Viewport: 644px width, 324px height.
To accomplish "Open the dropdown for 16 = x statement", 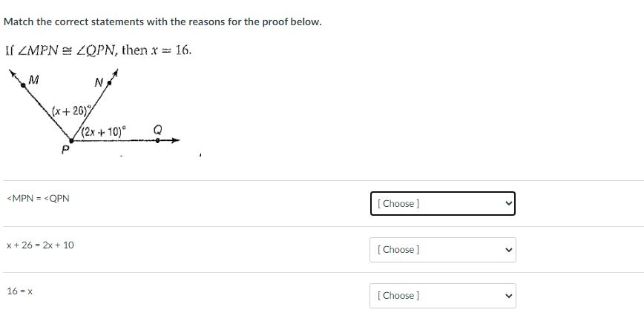I will tap(441, 296).
